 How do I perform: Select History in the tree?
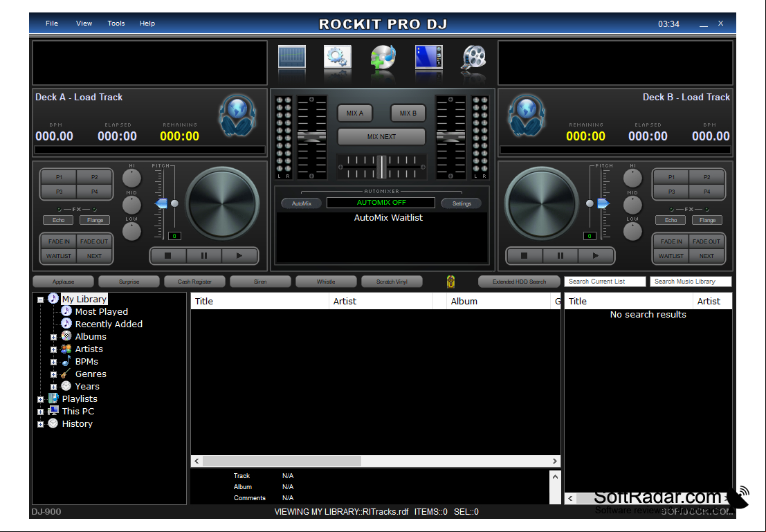coord(77,423)
